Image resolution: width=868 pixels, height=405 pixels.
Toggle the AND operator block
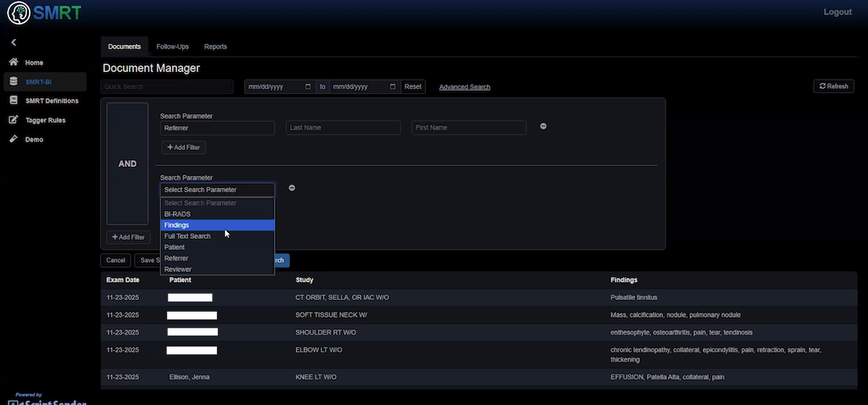(x=127, y=164)
